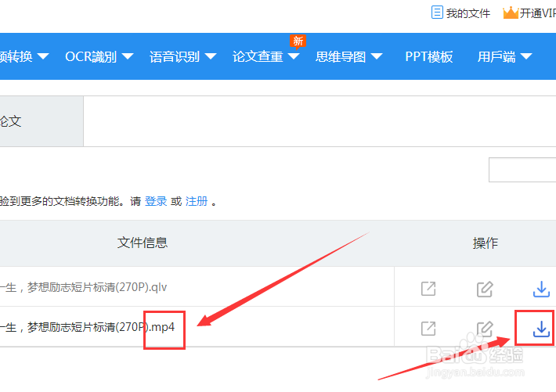The image size is (556, 392).
Task: Expand the 频转换 dropdown arrow
Action: 43,56
